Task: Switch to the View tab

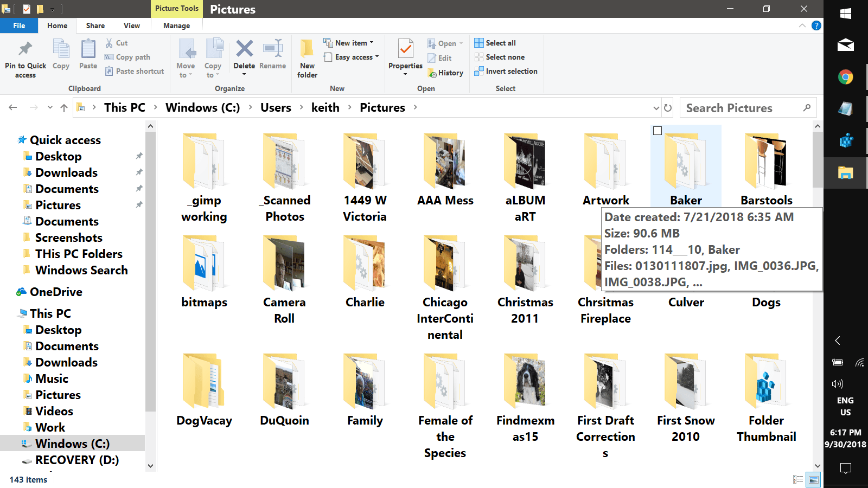Action: tap(132, 25)
